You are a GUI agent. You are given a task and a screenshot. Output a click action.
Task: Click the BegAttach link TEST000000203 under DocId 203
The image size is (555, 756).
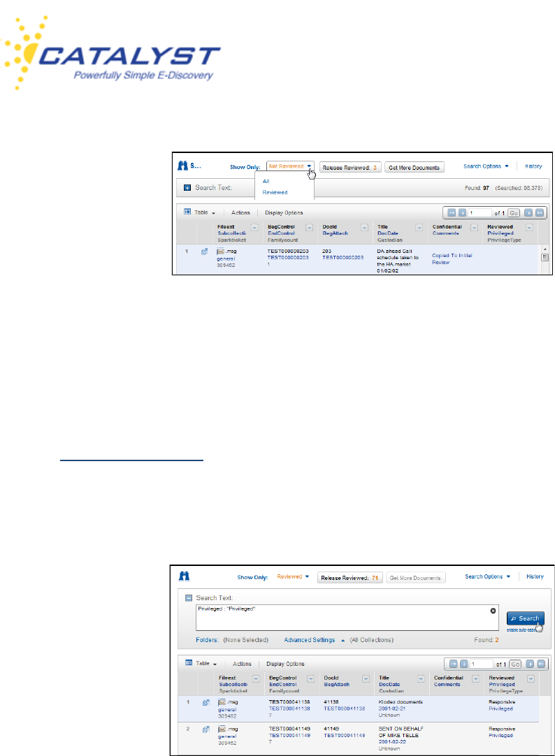(x=343, y=257)
